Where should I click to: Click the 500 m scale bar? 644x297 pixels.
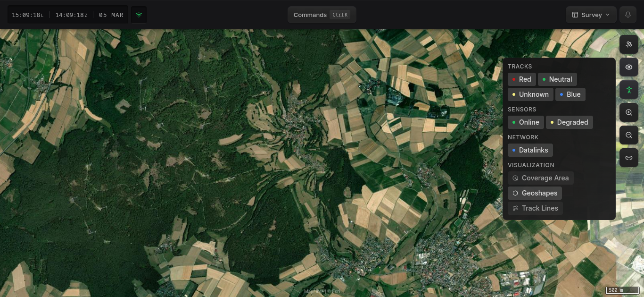tap(622, 290)
